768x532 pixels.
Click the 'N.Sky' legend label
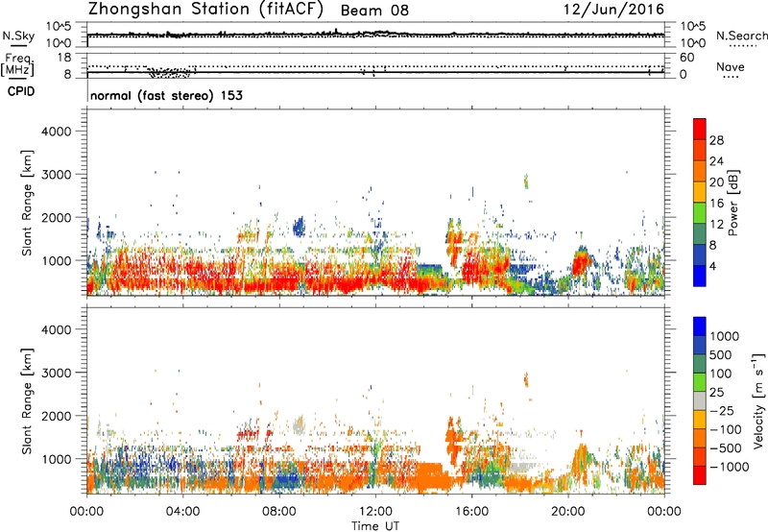point(18,36)
